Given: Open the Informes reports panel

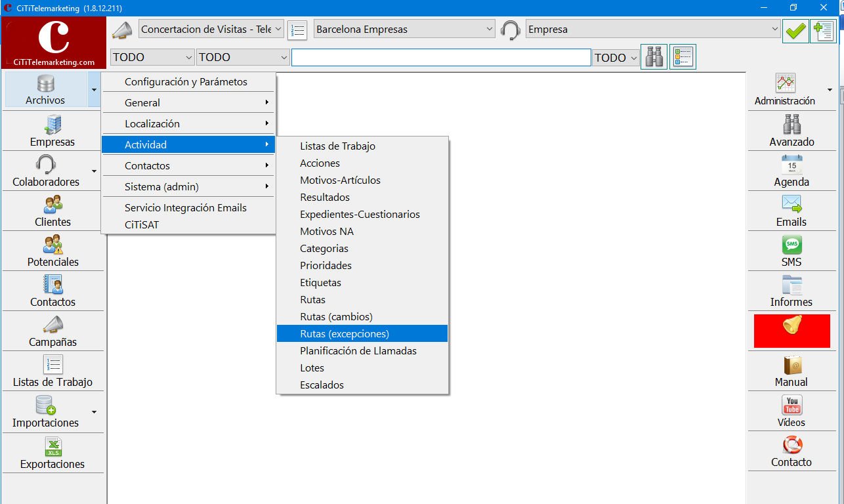Looking at the screenshot, I should [792, 291].
